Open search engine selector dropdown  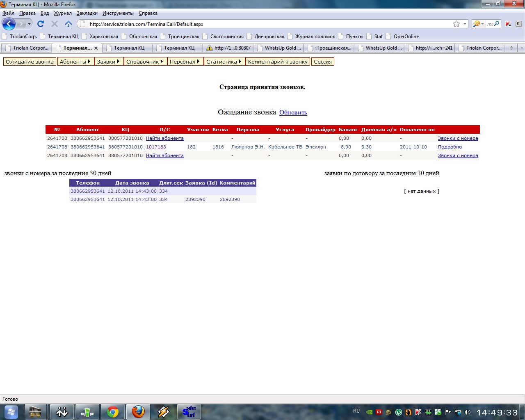pyautogui.click(x=478, y=24)
